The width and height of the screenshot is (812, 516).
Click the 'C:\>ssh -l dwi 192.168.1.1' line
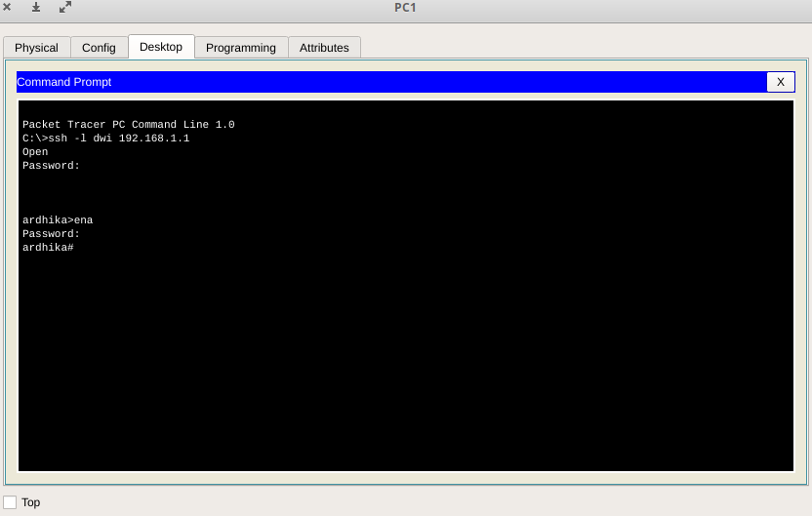(106, 139)
